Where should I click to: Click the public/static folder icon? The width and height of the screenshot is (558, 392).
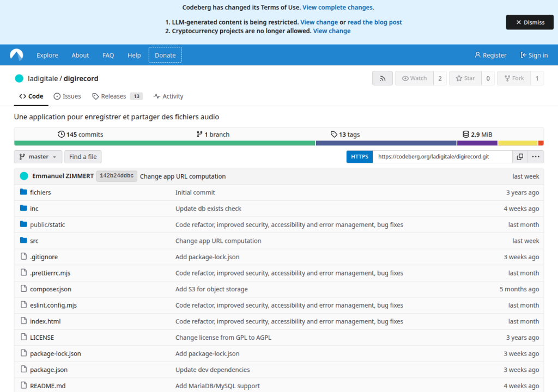point(23,224)
